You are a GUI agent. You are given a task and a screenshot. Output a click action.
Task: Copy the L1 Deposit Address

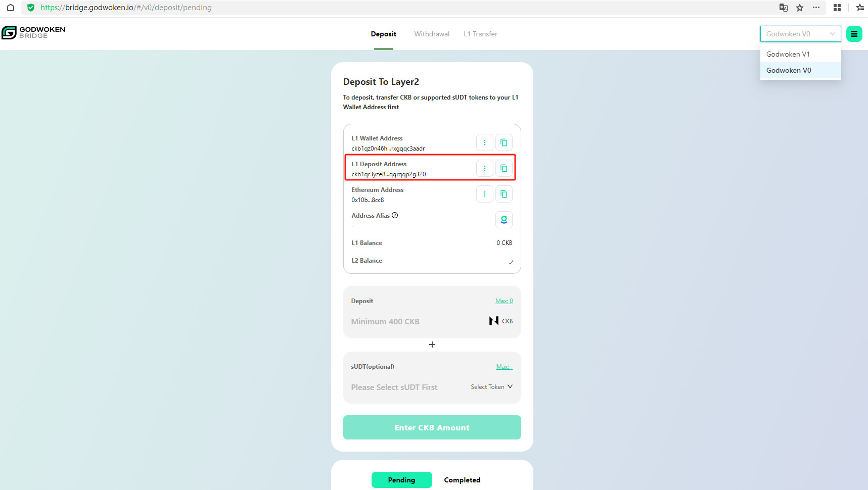504,168
